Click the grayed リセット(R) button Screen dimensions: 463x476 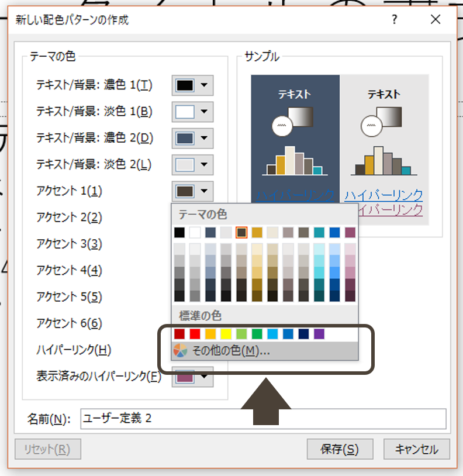click(x=47, y=449)
